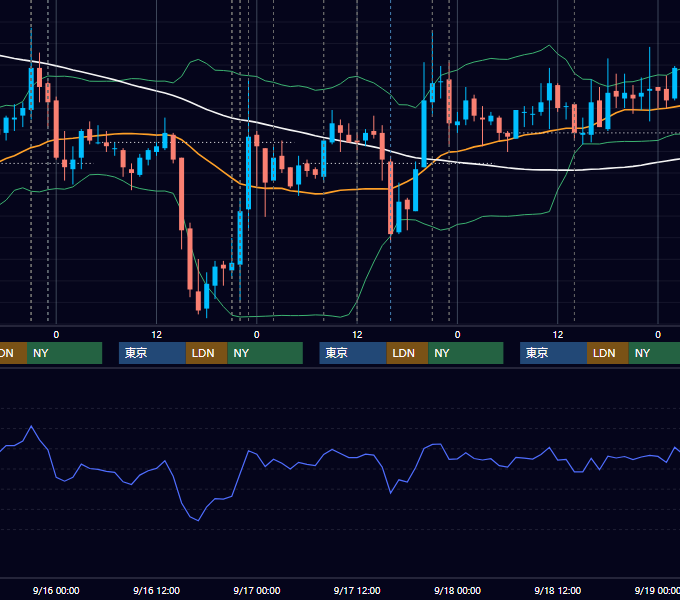Click the 9/16 00:00 date label
The height and width of the screenshot is (600, 680).
click(56, 590)
